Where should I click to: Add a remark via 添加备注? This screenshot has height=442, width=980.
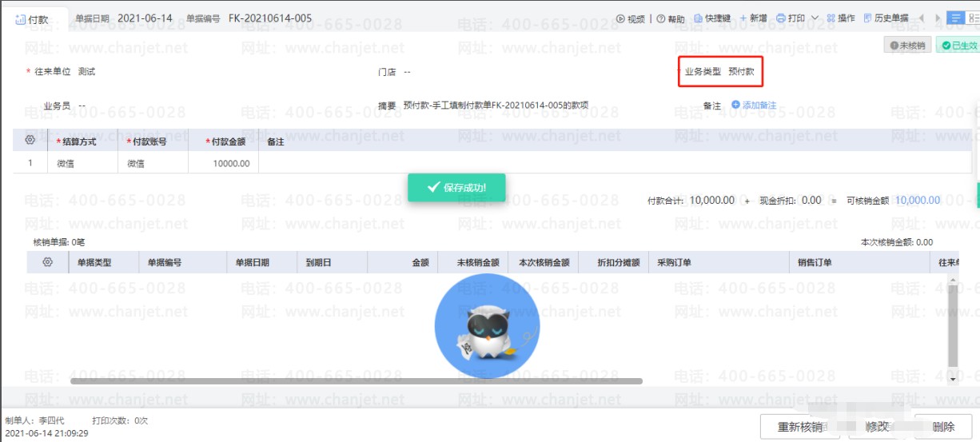click(x=753, y=106)
